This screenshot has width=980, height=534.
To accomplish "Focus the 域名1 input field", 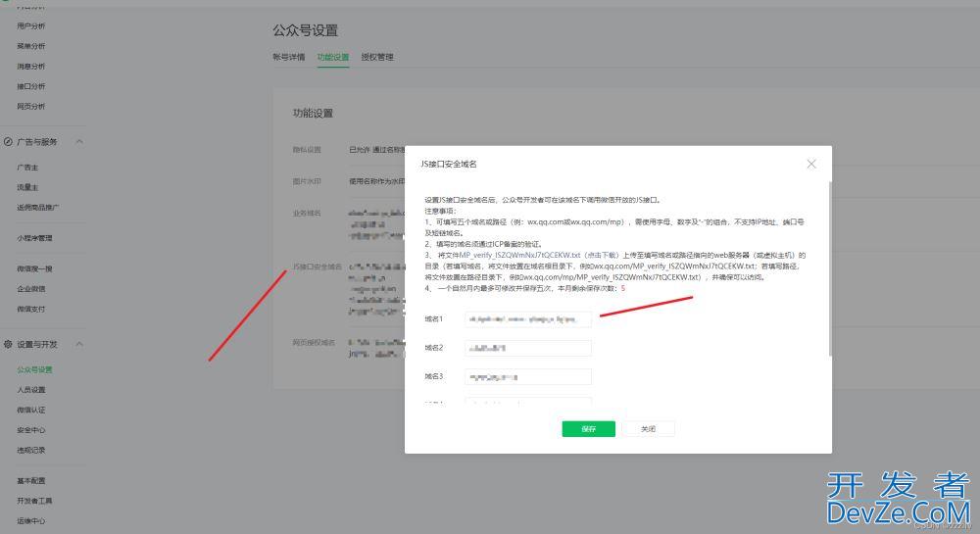I will (528, 319).
